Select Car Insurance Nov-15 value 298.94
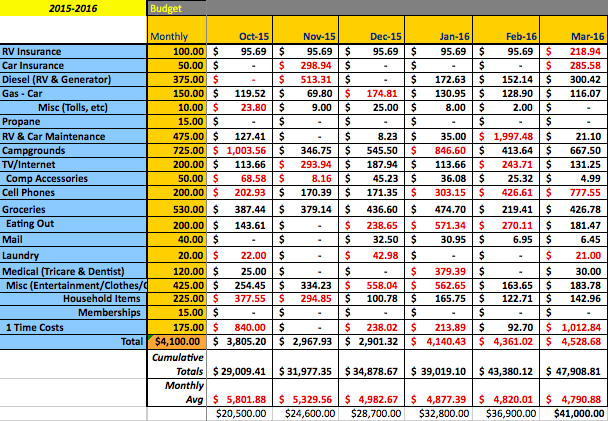608x421 pixels. click(306, 66)
